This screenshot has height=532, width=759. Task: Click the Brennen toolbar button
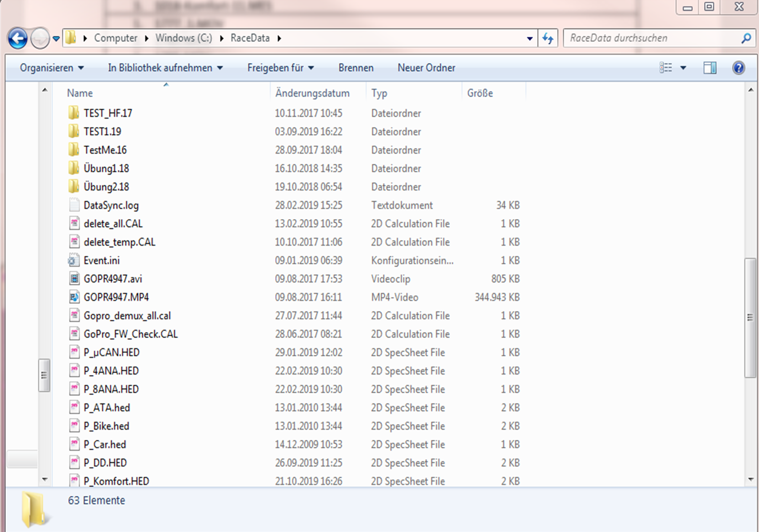click(356, 68)
